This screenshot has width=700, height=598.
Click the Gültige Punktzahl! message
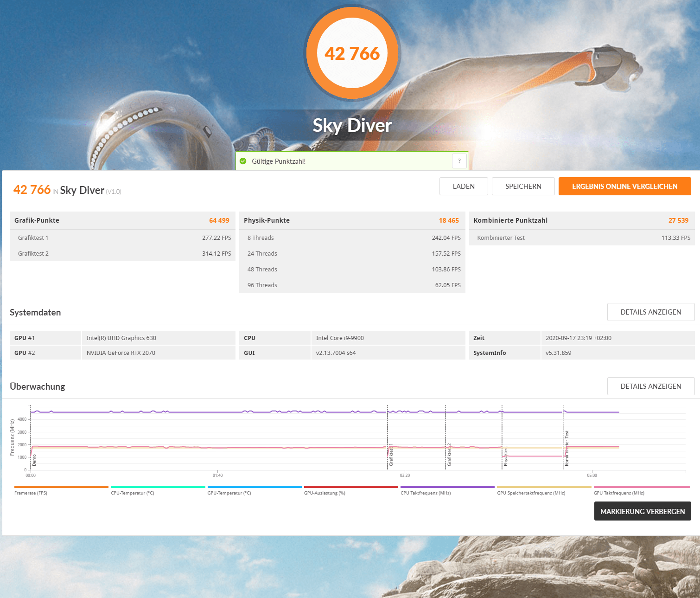279,161
